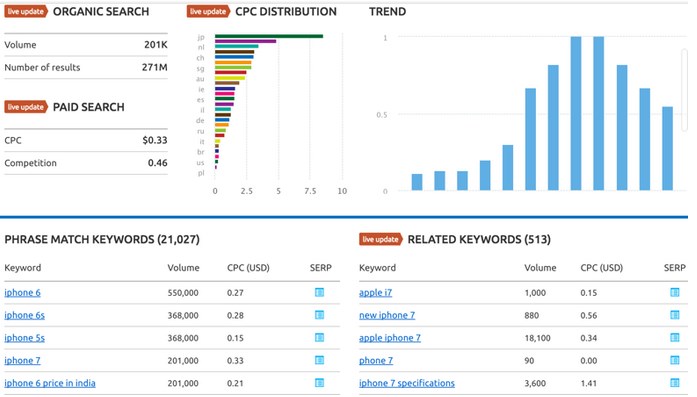Click Volume column header in Related Keywords table
Viewport: 697px width, 397px height.
pos(540,268)
